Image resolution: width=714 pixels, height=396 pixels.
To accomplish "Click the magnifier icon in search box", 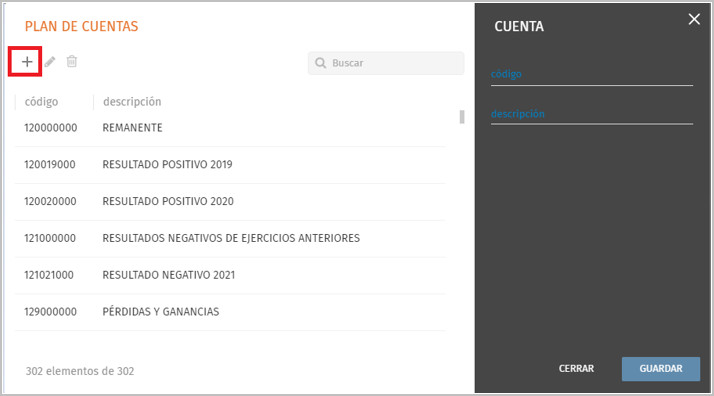I will coord(321,63).
